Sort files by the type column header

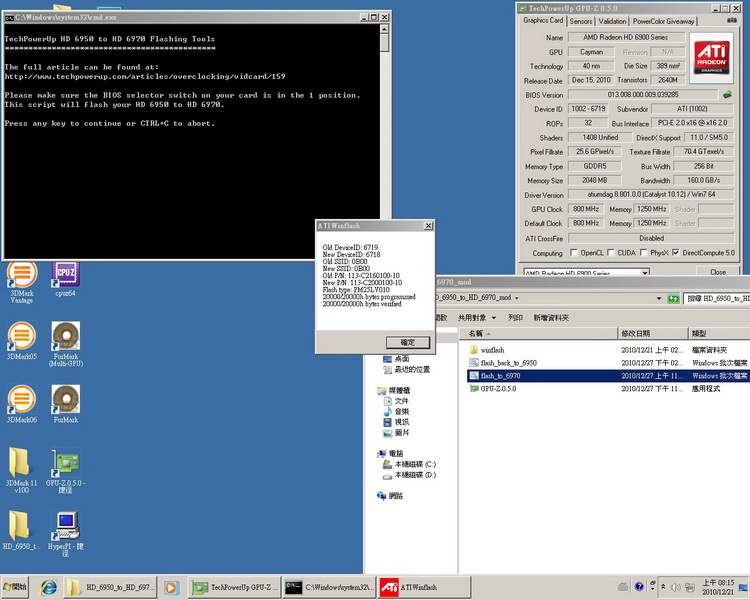click(719, 333)
